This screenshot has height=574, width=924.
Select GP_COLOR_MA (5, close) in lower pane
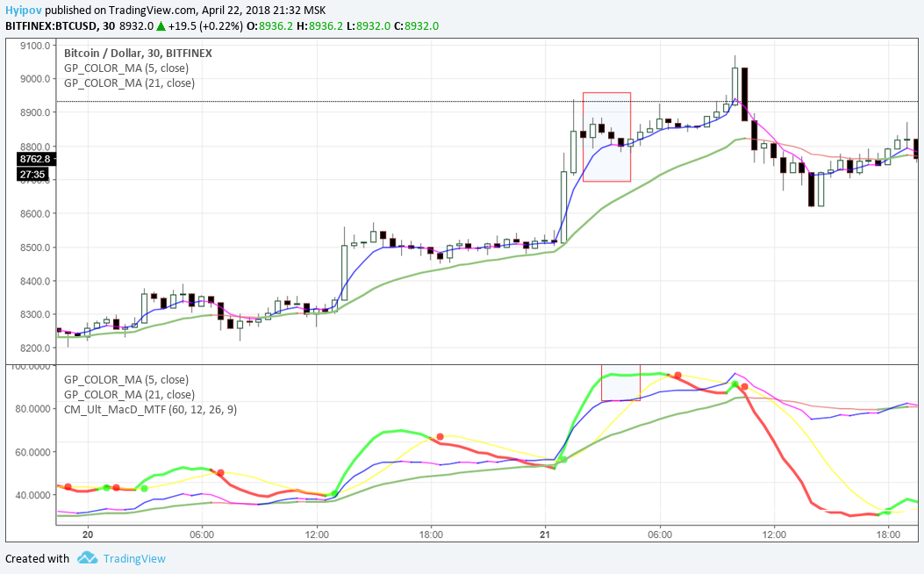click(x=126, y=379)
